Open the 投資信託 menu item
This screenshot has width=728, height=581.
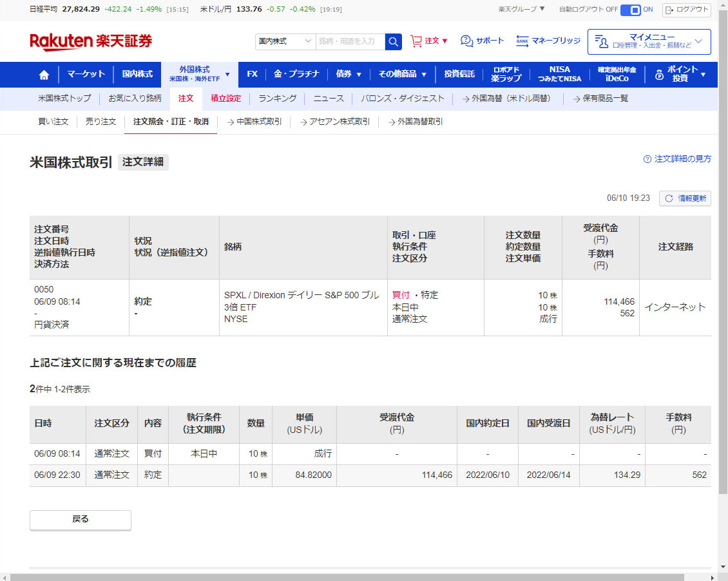pos(459,75)
